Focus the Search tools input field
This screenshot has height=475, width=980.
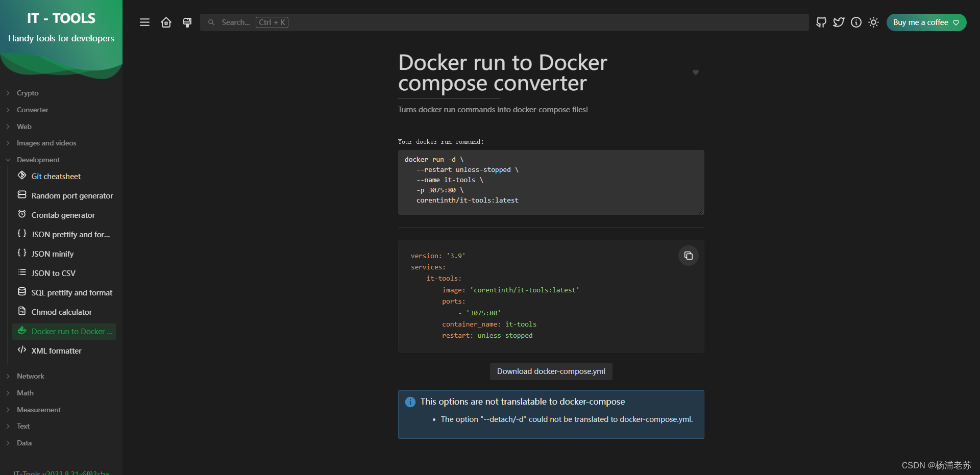504,22
